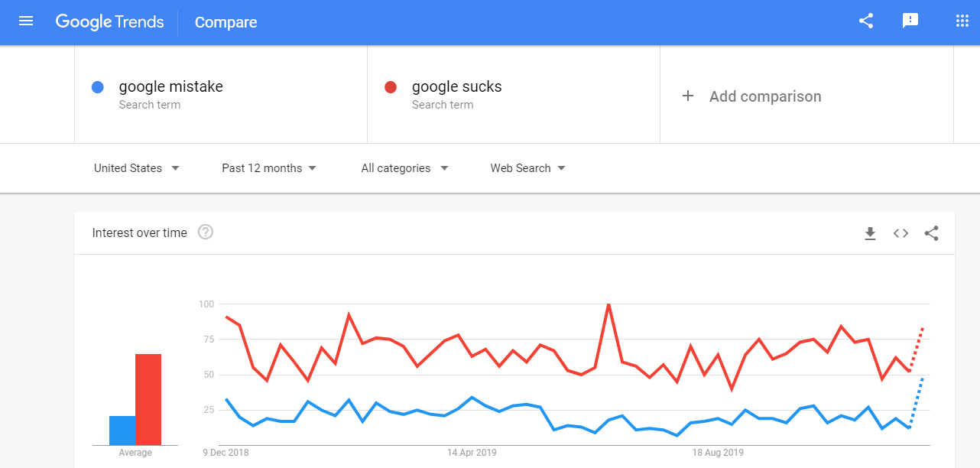The width and height of the screenshot is (980, 468).
Task: Click the red peak at 100 on chart
Action: pyautogui.click(x=608, y=304)
